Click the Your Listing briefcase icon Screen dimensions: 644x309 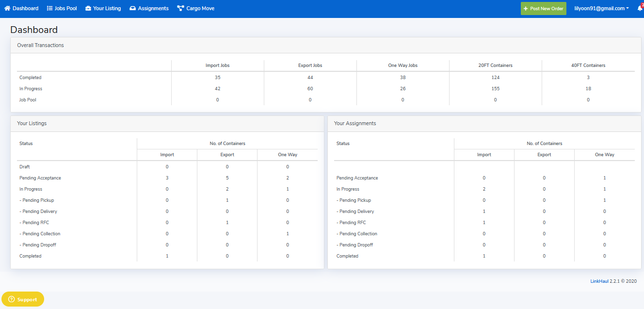point(88,8)
